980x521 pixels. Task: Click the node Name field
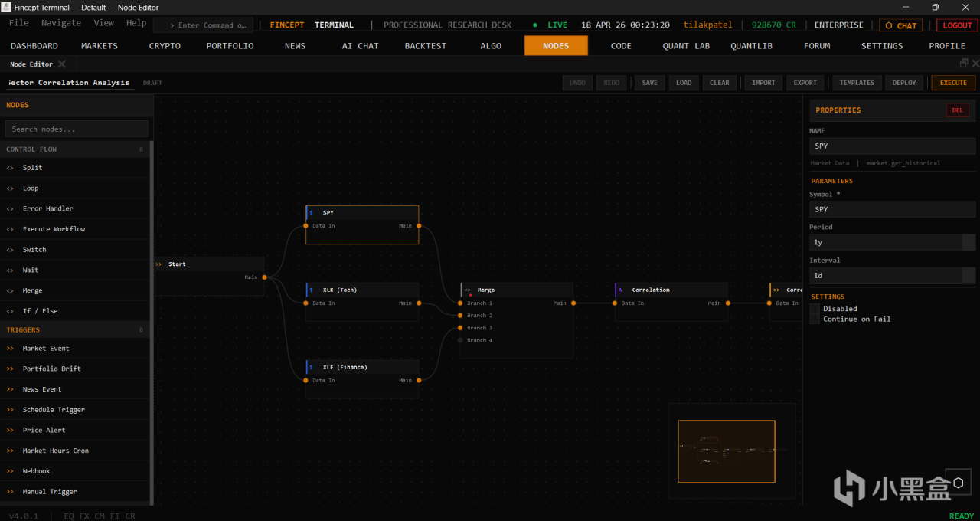(893, 146)
